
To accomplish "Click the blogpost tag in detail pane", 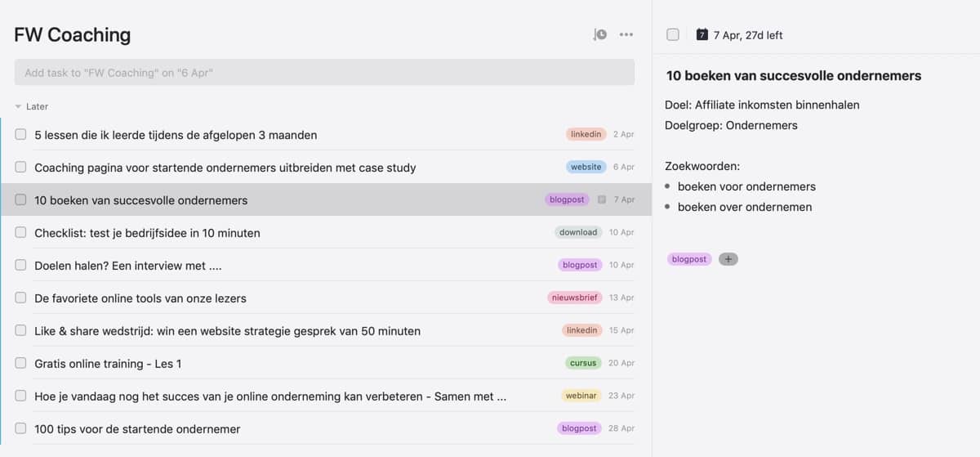I will point(689,259).
